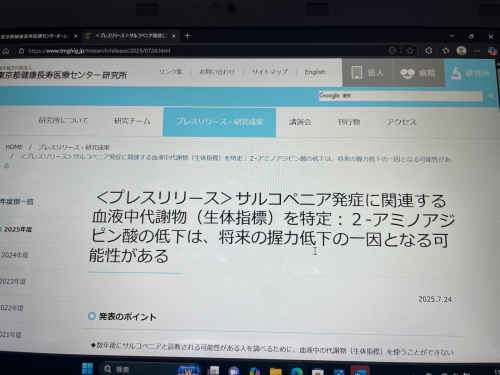Click the favorites star in address bar
This screenshot has height=375, width=500.
tap(410, 51)
